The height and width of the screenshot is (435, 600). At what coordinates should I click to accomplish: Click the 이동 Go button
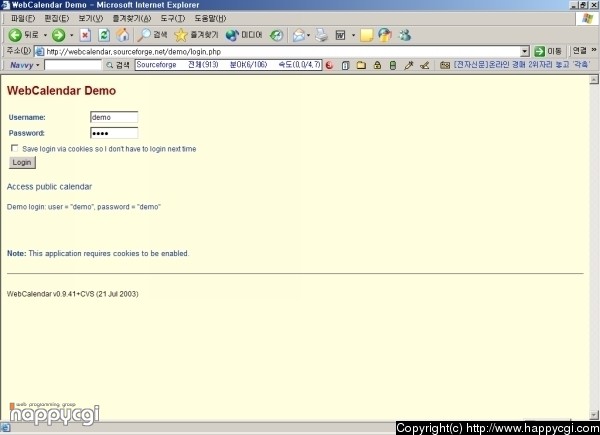pyautogui.click(x=548, y=51)
